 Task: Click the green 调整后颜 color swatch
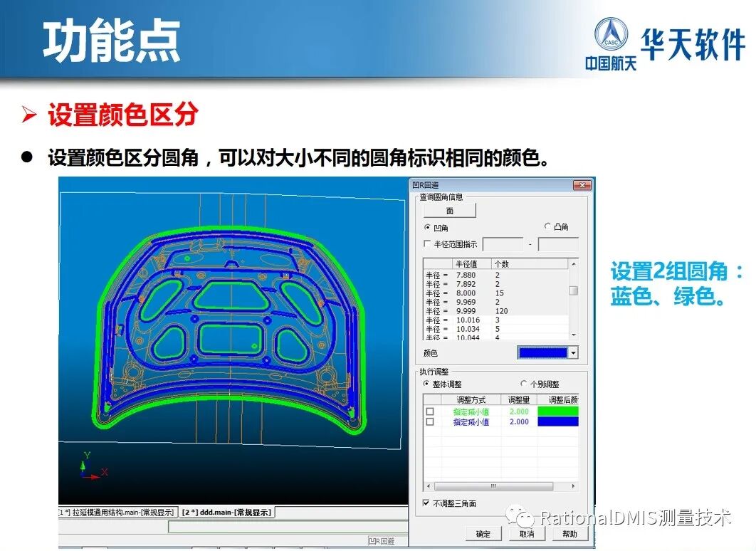[x=559, y=411]
